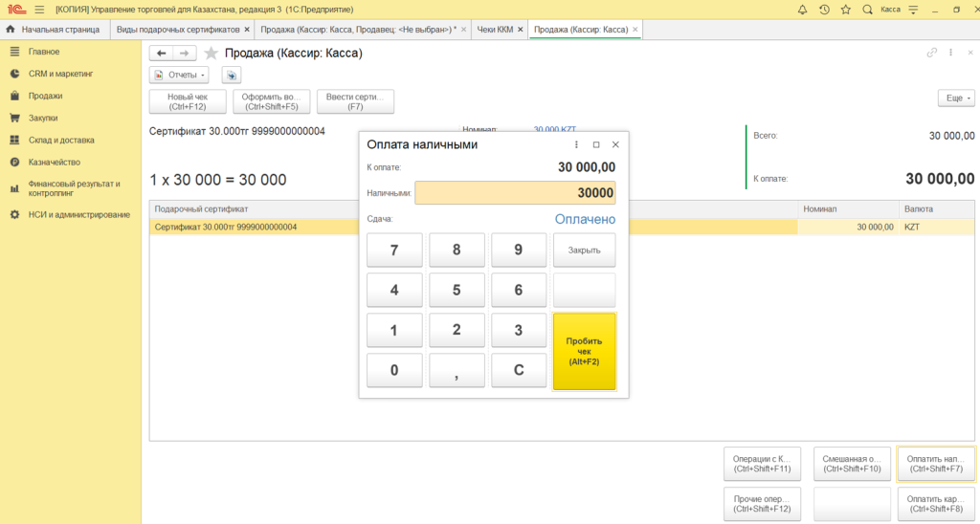The image size is (980, 524).
Task: Open Главное section in sidebar
Action: [x=44, y=52]
